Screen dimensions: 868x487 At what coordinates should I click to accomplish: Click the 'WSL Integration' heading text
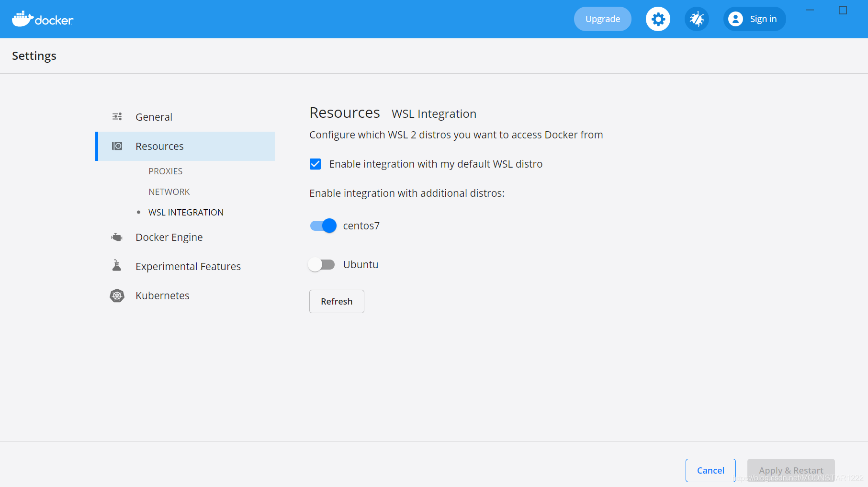pyautogui.click(x=434, y=113)
